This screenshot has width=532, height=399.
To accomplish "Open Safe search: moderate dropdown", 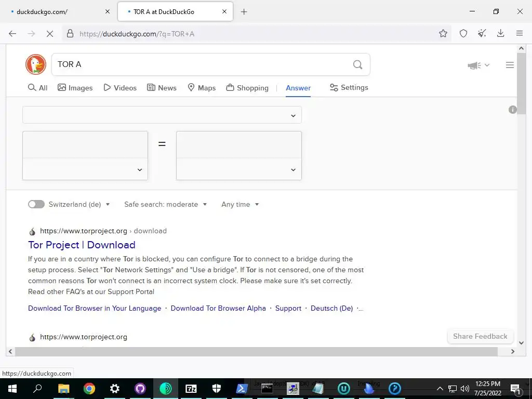I will [x=165, y=204].
